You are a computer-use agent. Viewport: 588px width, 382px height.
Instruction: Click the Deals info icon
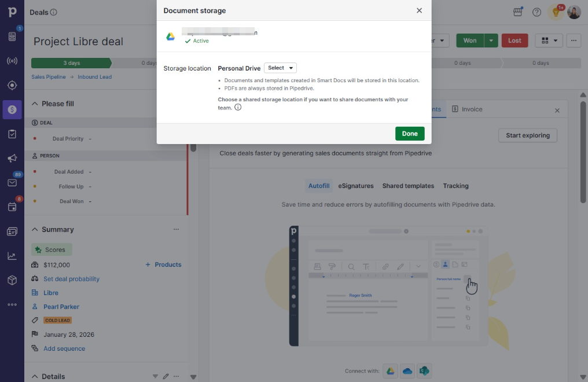click(54, 12)
